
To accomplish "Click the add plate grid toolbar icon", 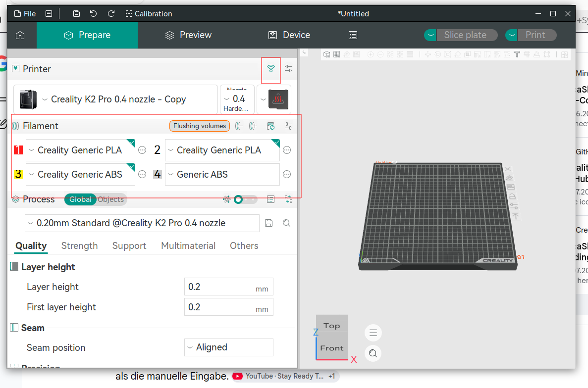I will [x=337, y=54].
